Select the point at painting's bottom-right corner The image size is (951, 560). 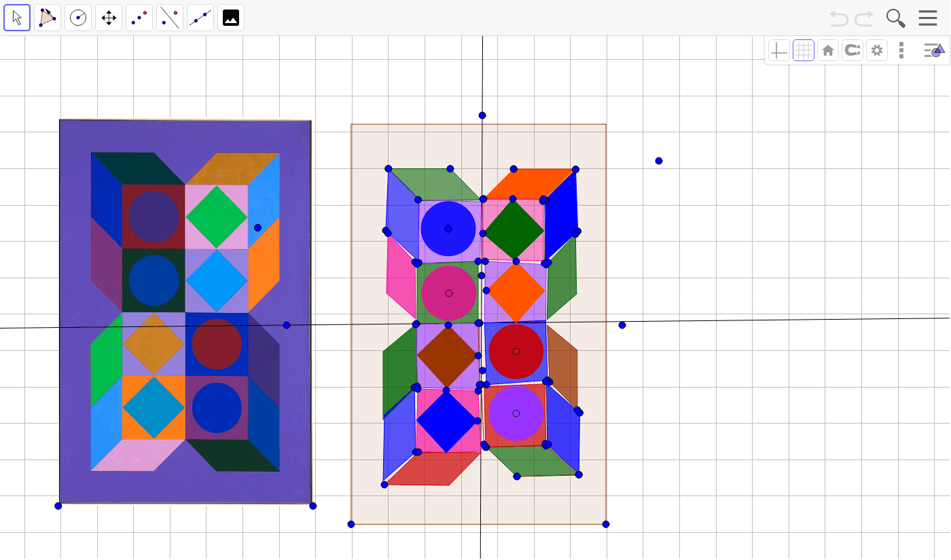point(312,506)
